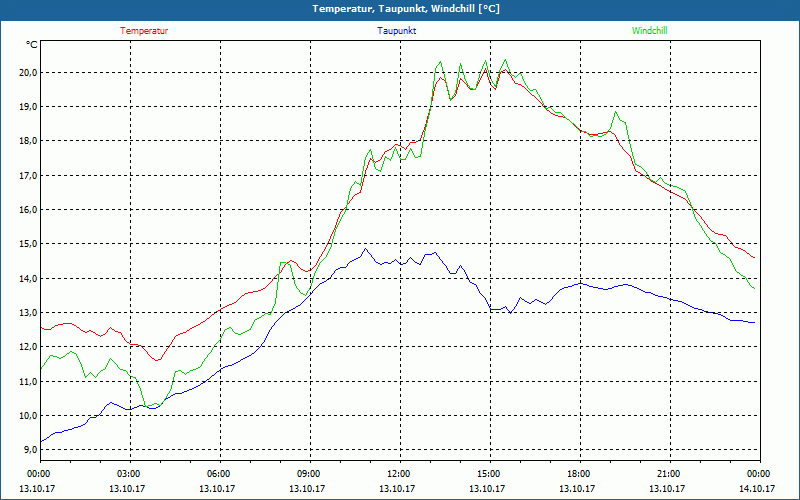This screenshot has width=800, height=500.
Task: Click the 21:00 time axis label
Action: [x=670, y=474]
